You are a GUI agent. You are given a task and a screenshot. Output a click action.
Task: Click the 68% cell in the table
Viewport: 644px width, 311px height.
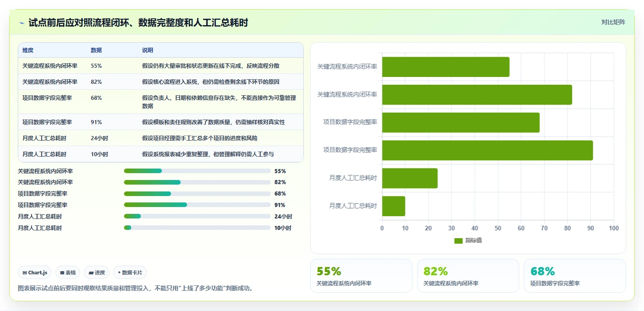(97, 98)
